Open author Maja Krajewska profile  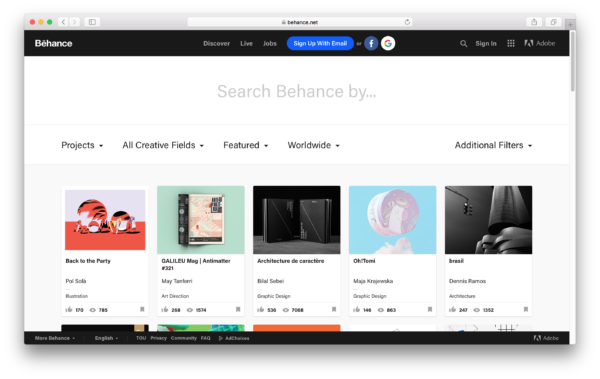pyautogui.click(x=373, y=281)
